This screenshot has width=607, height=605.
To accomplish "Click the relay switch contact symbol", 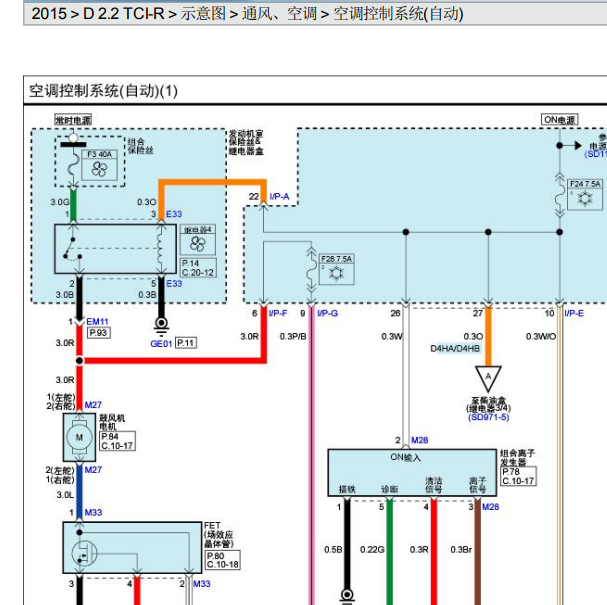I will click(72, 249).
